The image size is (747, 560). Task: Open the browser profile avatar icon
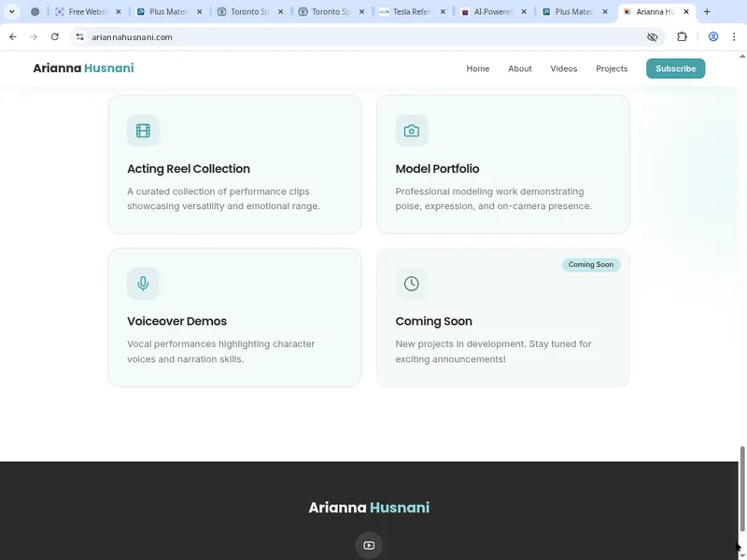click(x=713, y=36)
